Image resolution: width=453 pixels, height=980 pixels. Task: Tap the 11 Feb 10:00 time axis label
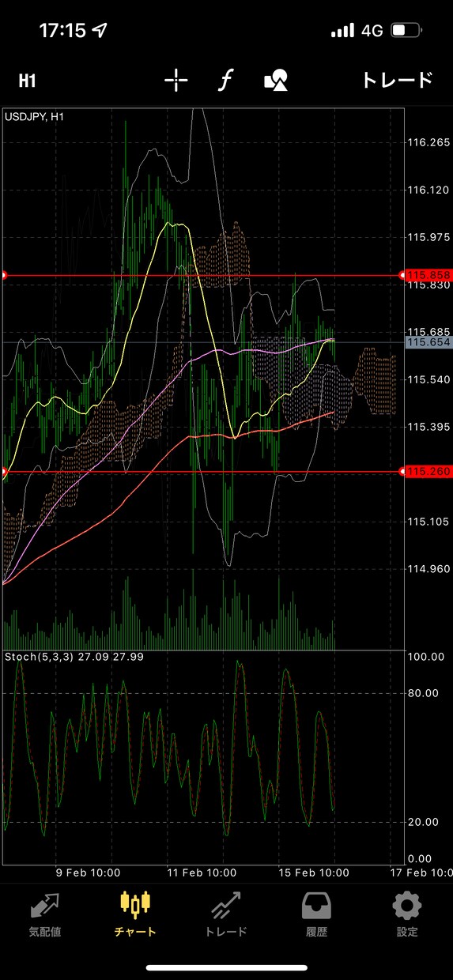coord(203,872)
